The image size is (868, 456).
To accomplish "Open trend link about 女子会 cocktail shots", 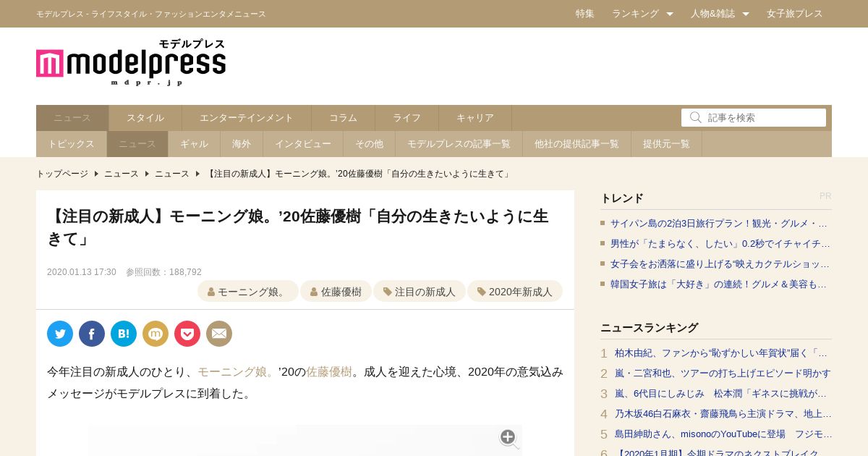I will (720, 264).
